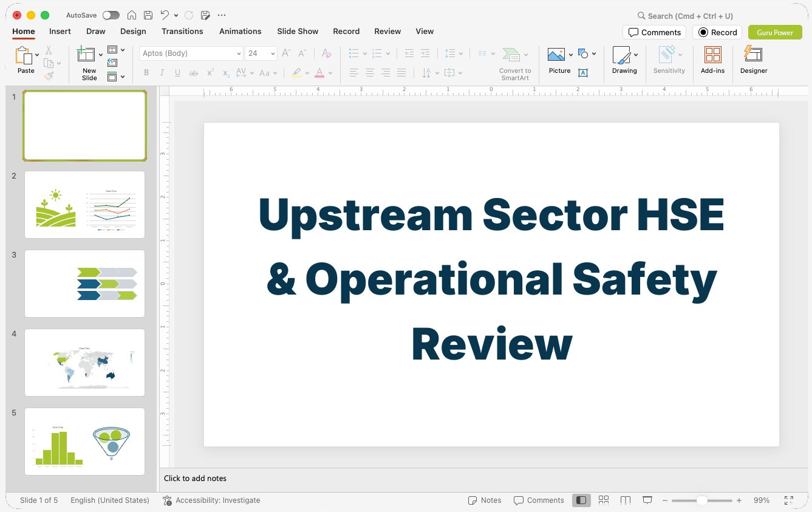
Task: Click the red font color icon
Action: click(319, 73)
